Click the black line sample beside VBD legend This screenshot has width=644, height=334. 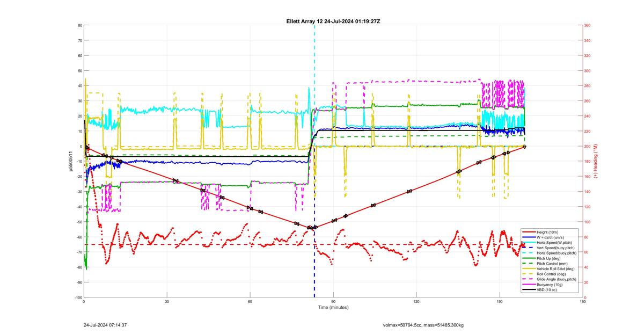(x=529, y=289)
